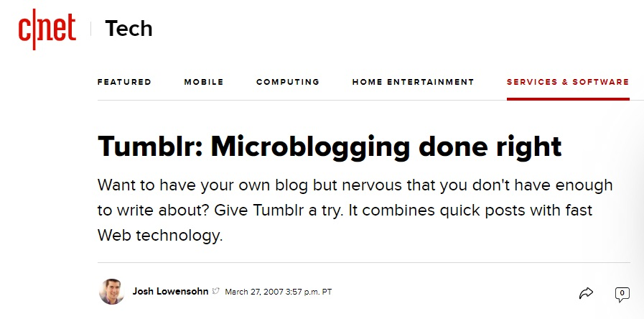This screenshot has width=644, height=319.
Task: Open the Josh Lowensohn author link
Action: click(x=170, y=292)
